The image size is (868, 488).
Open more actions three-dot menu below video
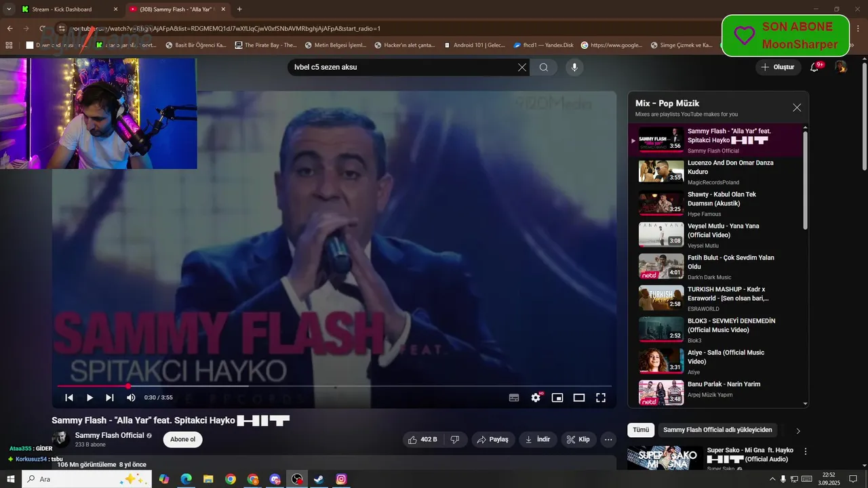[608, 439]
